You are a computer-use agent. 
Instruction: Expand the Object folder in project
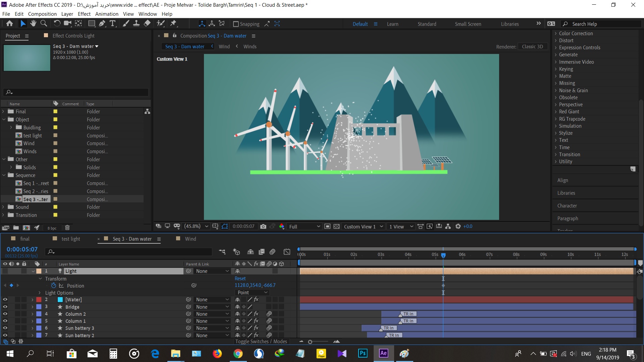pyautogui.click(x=4, y=119)
